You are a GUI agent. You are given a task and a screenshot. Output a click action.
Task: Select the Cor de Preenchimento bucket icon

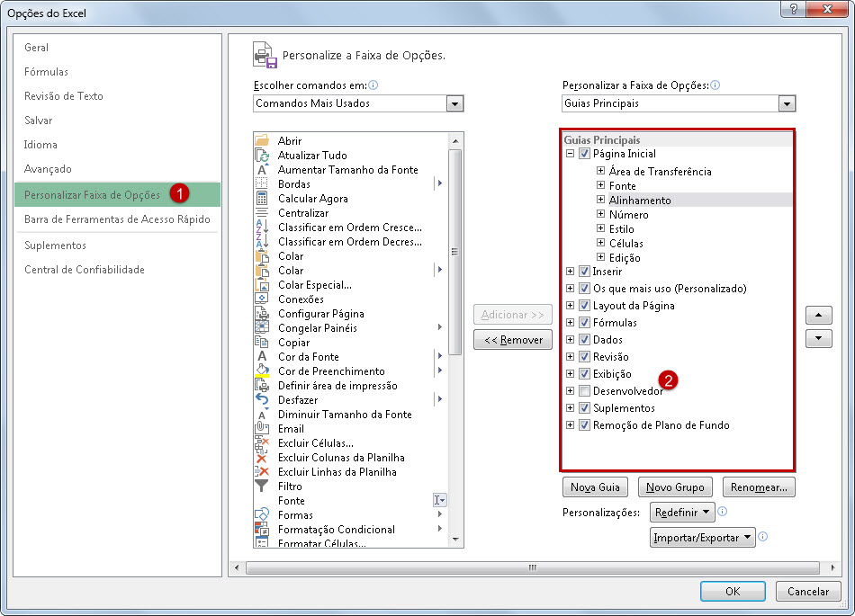tap(262, 370)
